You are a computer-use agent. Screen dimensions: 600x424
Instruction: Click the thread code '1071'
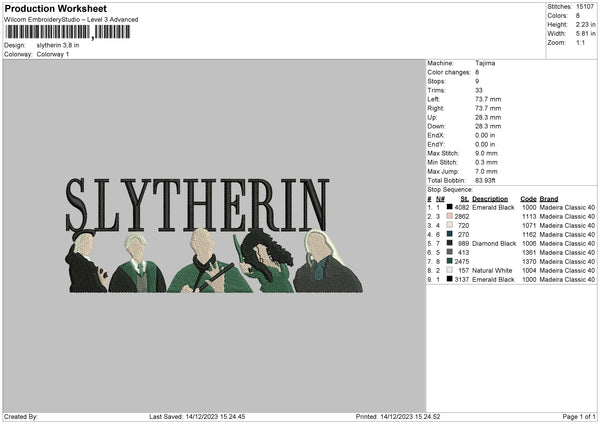[529, 225]
